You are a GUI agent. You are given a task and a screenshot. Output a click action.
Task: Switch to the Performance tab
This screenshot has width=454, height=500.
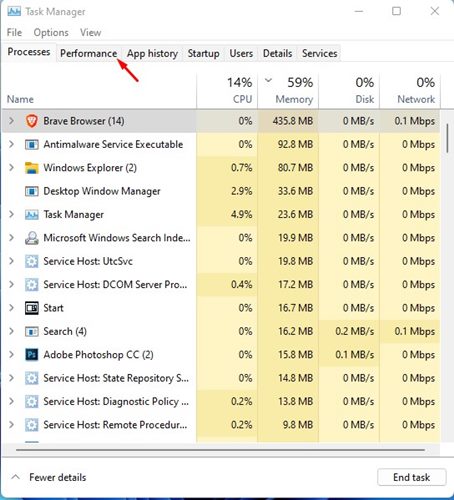click(88, 54)
